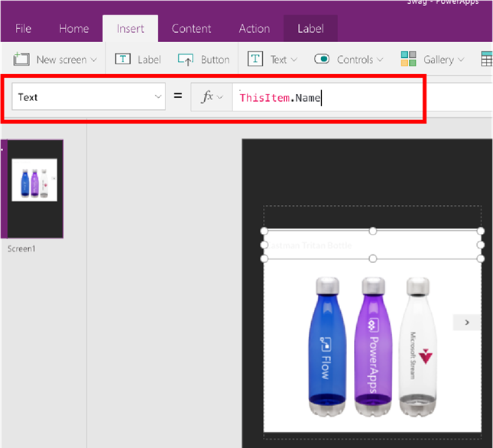The image size is (493, 448).
Task: Expand the Gallery dropdown chevron
Action: (x=461, y=60)
